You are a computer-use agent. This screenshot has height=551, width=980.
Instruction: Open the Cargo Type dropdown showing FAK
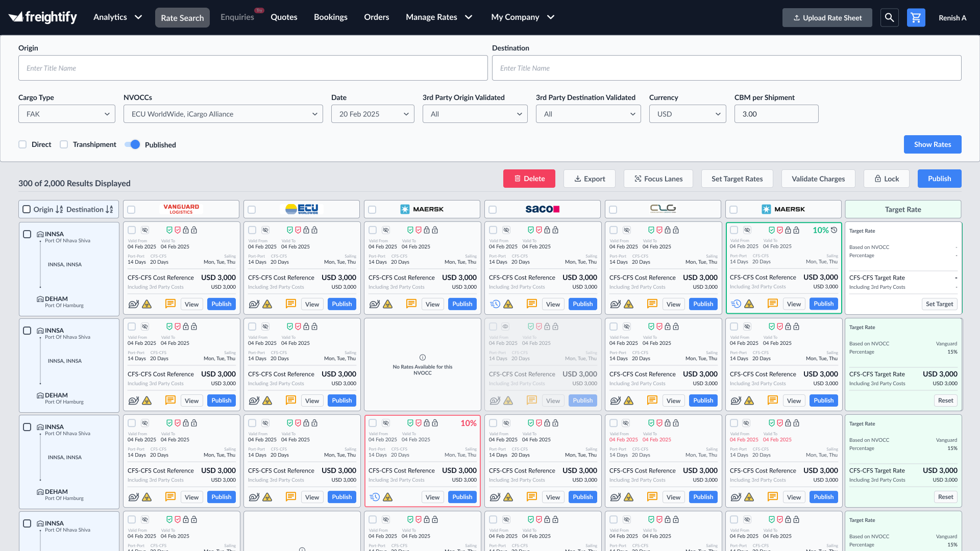tap(66, 114)
